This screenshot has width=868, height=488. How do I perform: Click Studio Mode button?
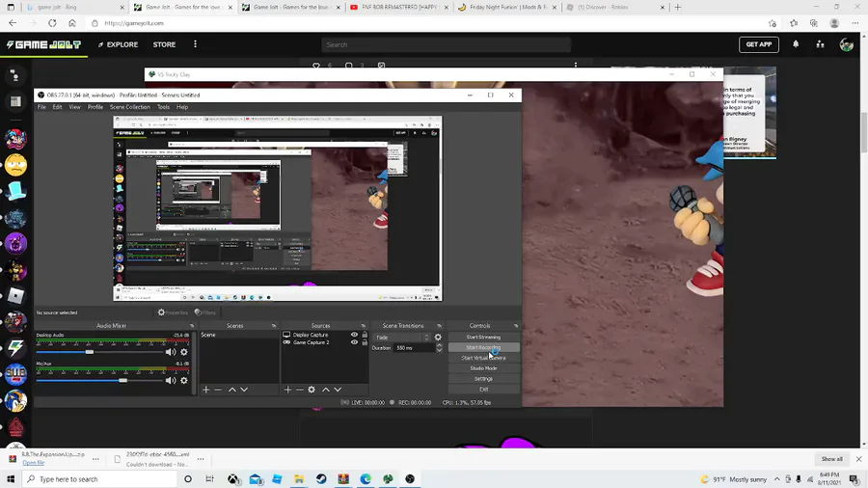click(x=483, y=368)
